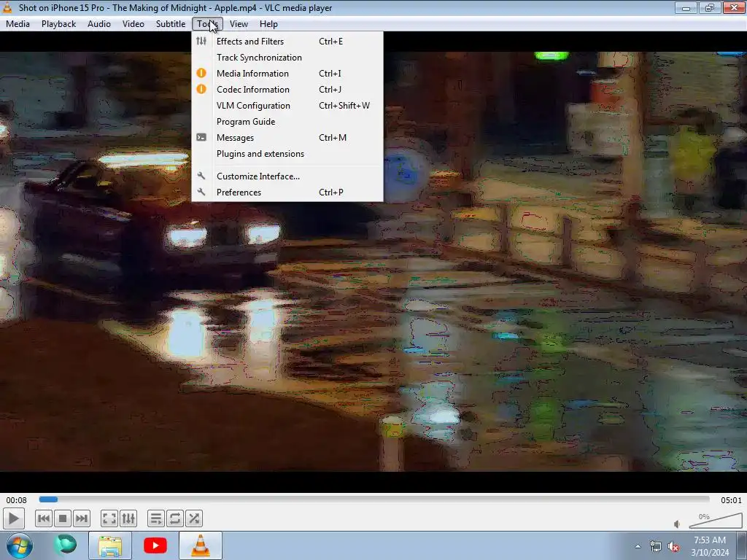Click VLC cone taskbar icon
This screenshot has height=560, width=747.
click(201, 545)
